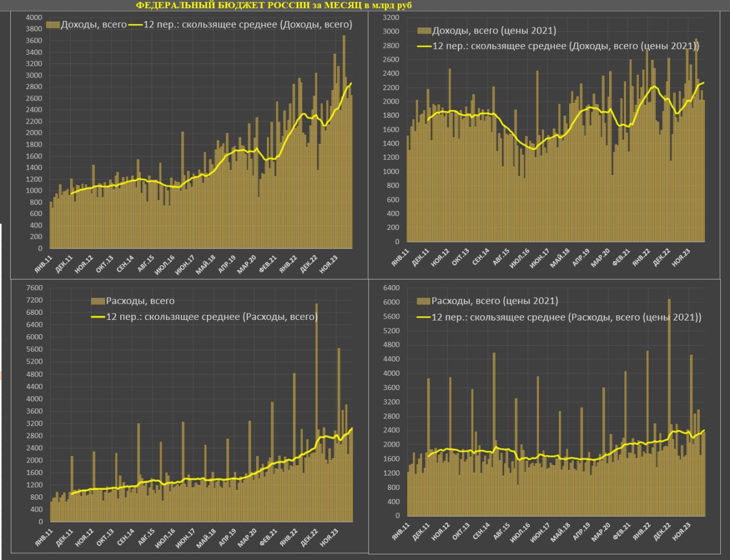Image resolution: width=730 pixels, height=560 pixels.
Task: Click the moving average legend label for Расходы (цены 2021)
Action: pos(566,317)
